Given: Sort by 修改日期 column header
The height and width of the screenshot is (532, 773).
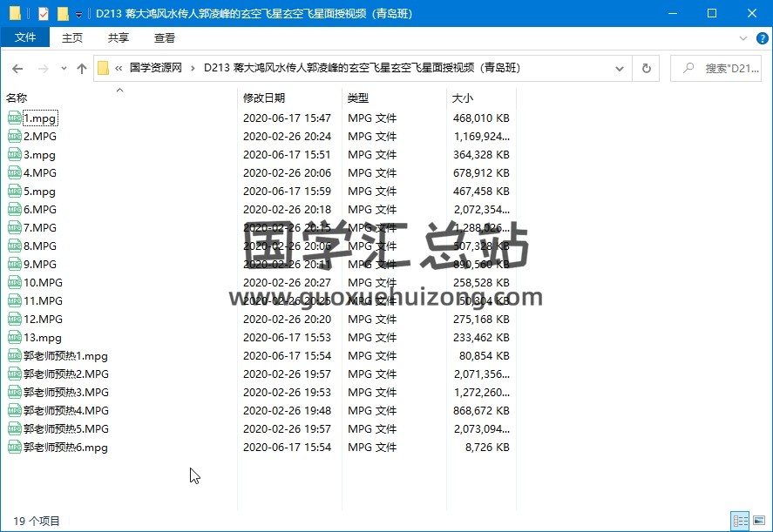Looking at the screenshot, I should (x=289, y=98).
